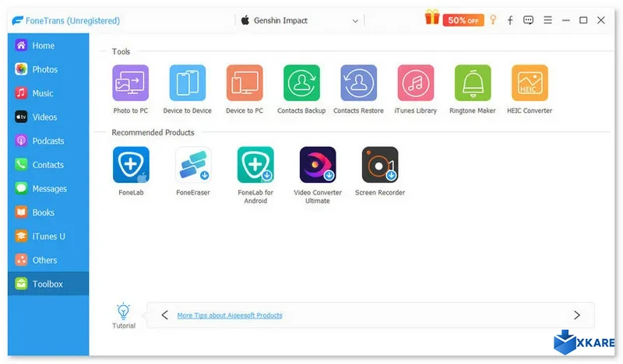Viewport: 623px width, 364px height.
Task: Launch the Device to Device tool
Action: [188, 83]
